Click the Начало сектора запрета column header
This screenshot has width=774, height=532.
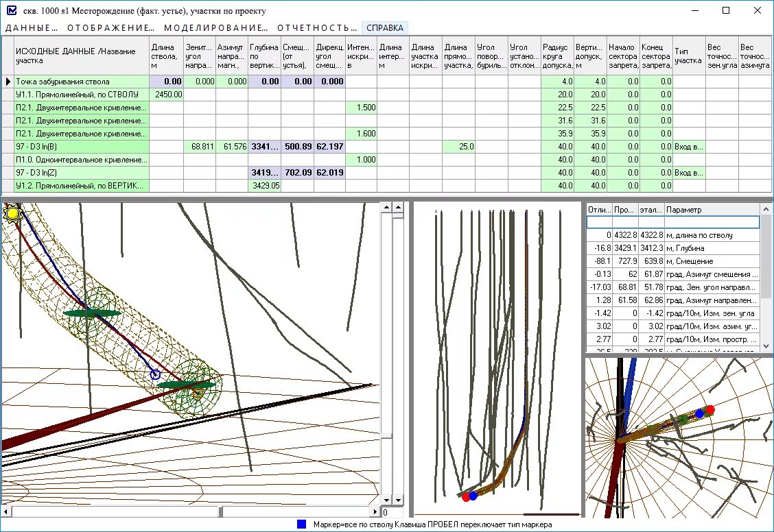coord(624,56)
